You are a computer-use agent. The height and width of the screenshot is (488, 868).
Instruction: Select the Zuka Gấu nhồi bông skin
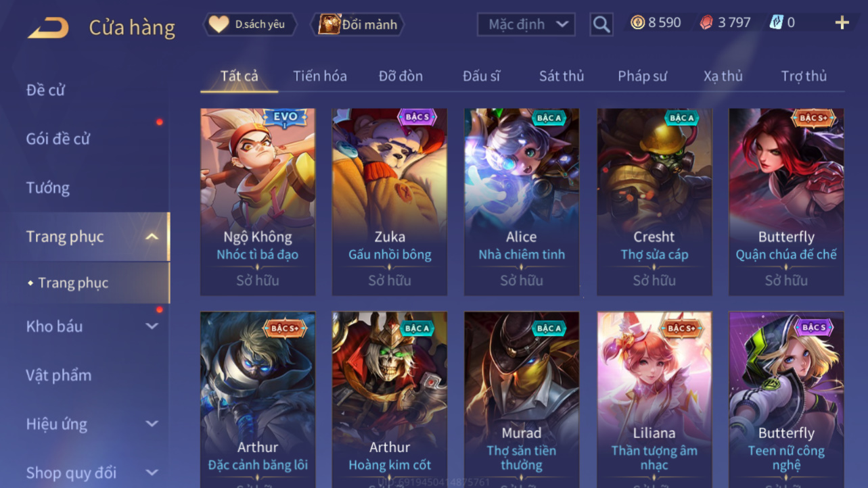390,201
